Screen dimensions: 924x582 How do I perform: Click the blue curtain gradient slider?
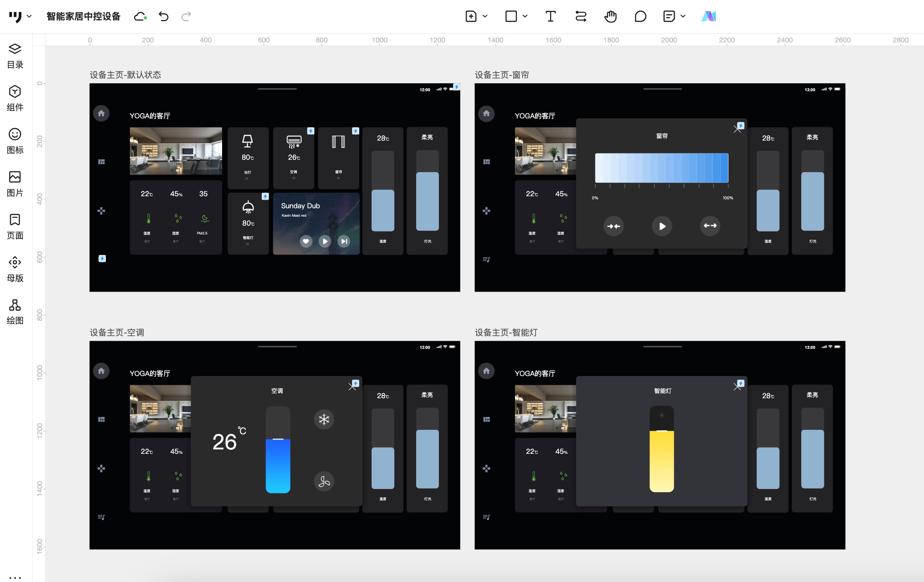(x=661, y=168)
